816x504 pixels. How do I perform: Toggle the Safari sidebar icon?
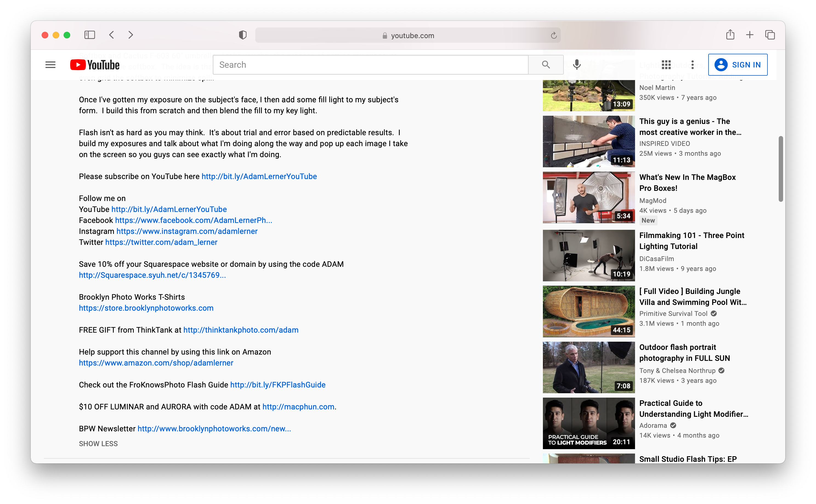point(90,35)
